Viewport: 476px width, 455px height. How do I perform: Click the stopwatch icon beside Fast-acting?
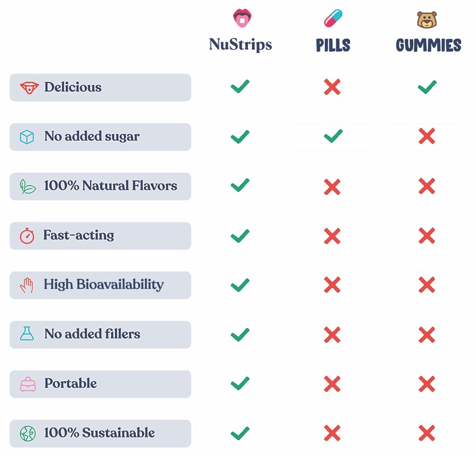(x=27, y=236)
